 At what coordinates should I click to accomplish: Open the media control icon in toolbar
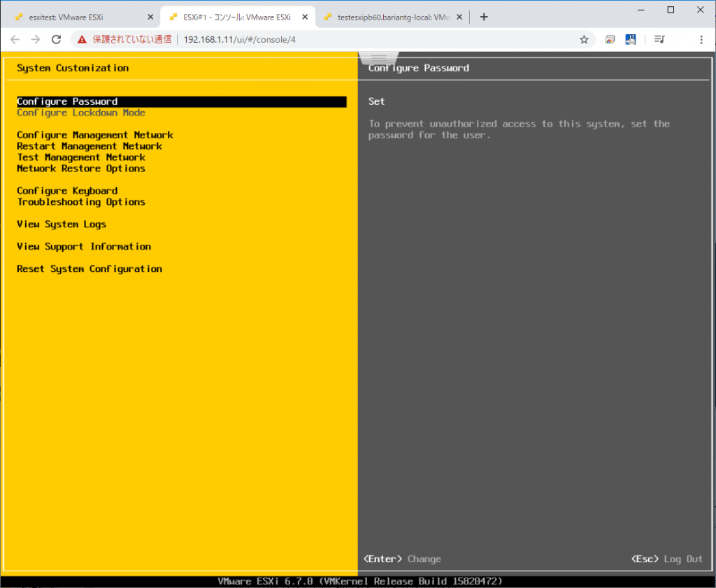click(x=659, y=40)
